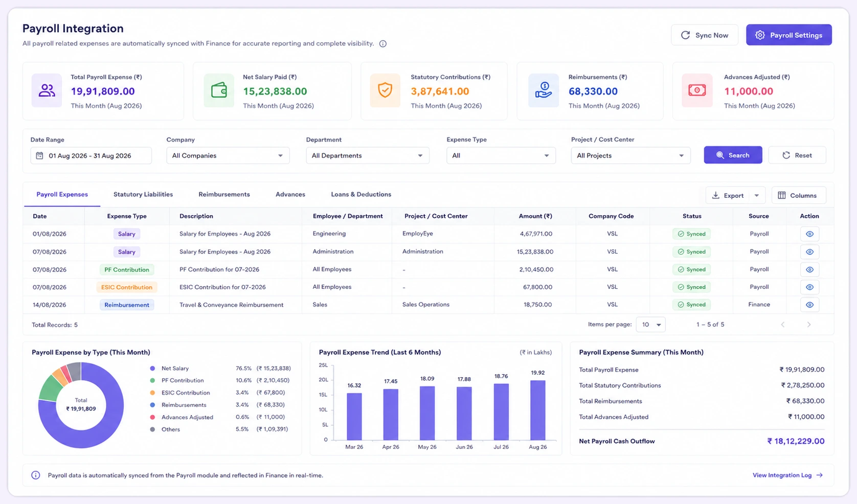
Task: Open the Reimbursements tab
Action: click(224, 195)
